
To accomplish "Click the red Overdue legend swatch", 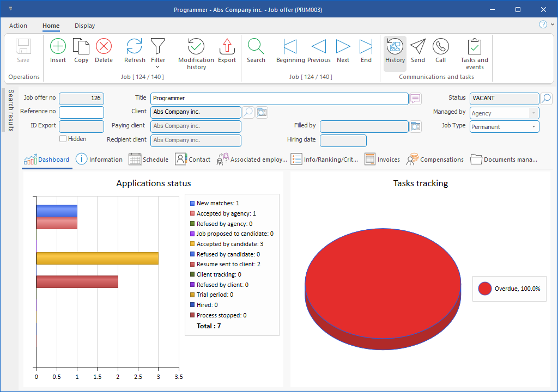I will [485, 289].
